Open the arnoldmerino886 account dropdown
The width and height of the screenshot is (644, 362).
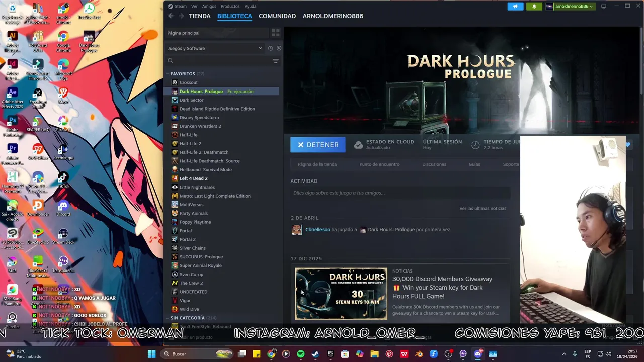[x=570, y=6]
